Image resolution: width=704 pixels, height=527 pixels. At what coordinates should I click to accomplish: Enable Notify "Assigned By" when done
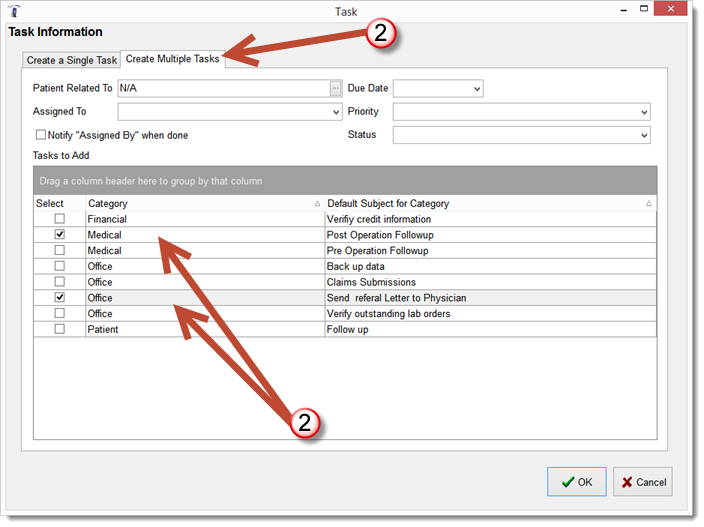coord(41,135)
